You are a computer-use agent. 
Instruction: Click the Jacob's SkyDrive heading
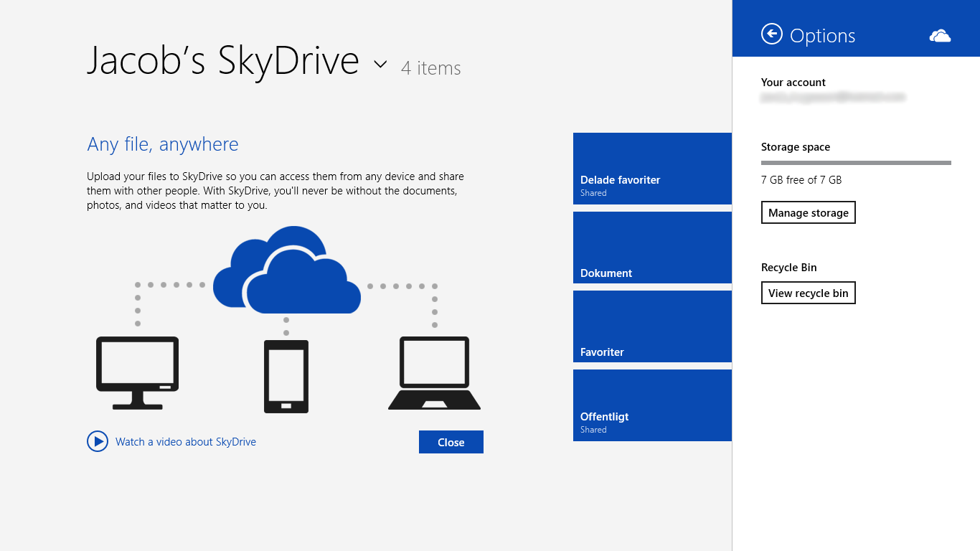(222, 62)
